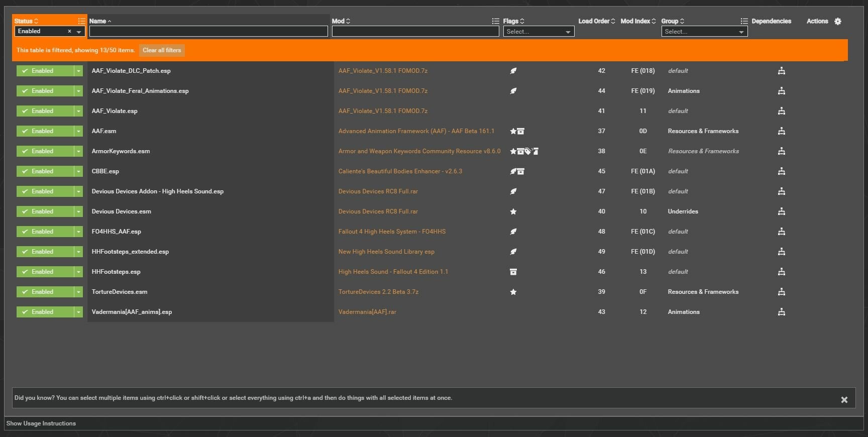Focus the Mod filter text field
This screenshot has width=868, height=437.
tap(415, 32)
